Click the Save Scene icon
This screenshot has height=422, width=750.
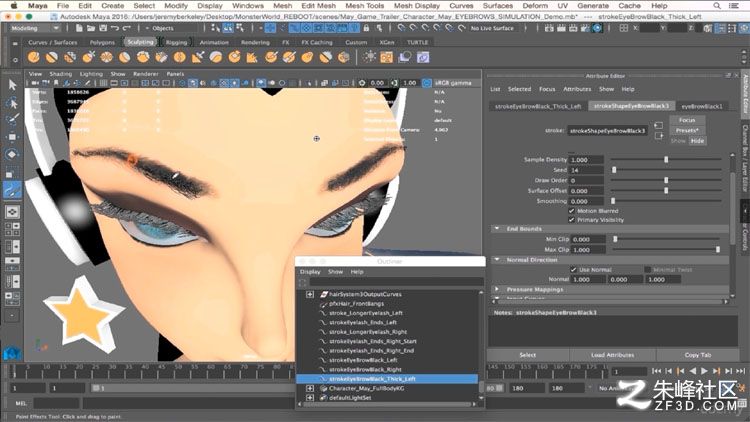[103, 28]
